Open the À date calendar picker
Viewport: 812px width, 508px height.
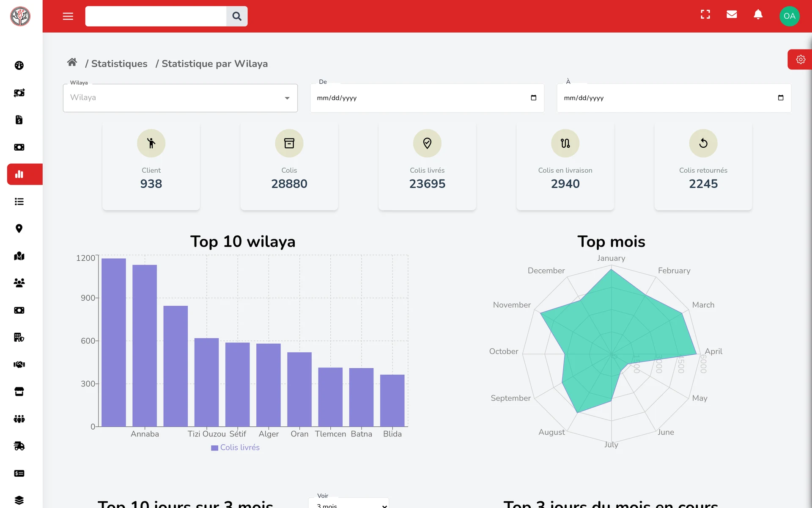click(780, 98)
